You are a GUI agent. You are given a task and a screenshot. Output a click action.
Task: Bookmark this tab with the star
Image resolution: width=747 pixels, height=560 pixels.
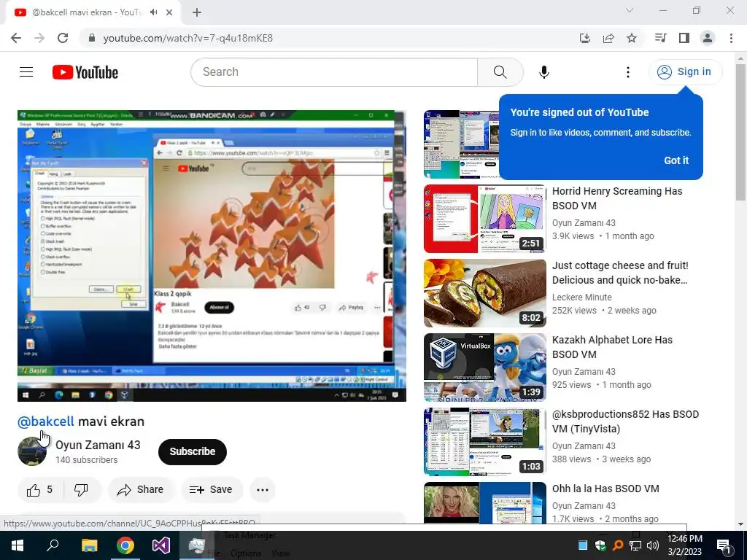tap(632, 38)
